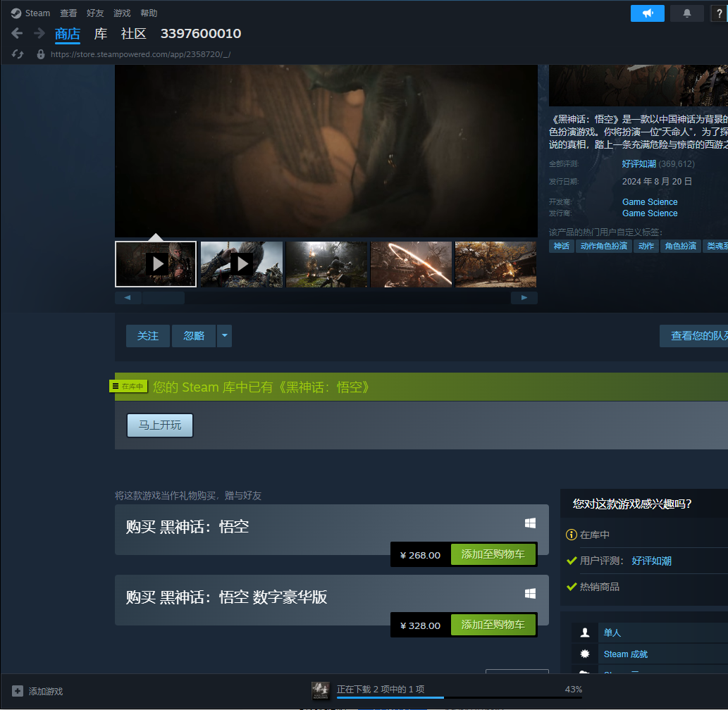
Task: Click the plus icon for 添加游戏
Action: pyautogui.click(x=17, y=691)
